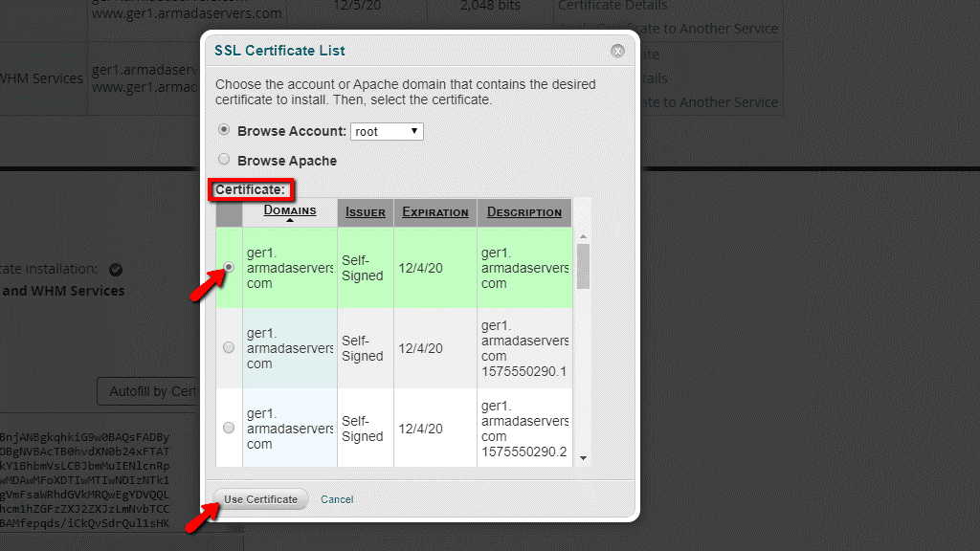Click the certificate list scrollbar thumb
980x551 pixels.
[583, 265]
